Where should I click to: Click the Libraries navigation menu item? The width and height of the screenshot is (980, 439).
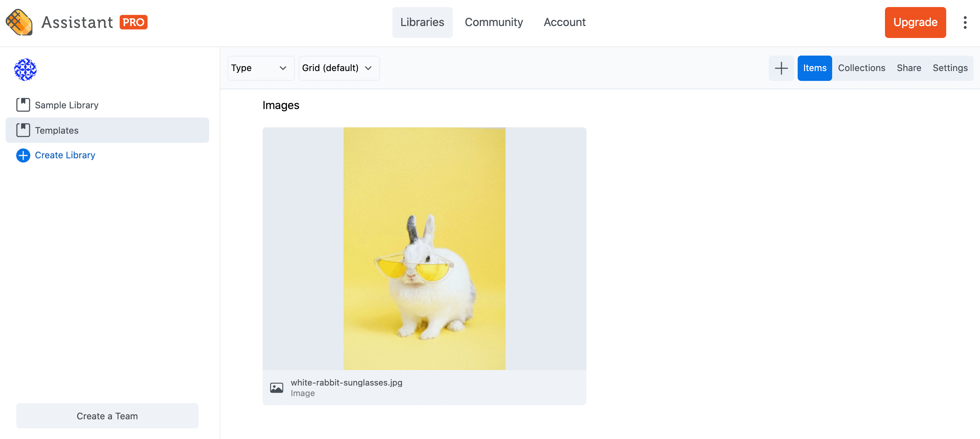(422, 22)
